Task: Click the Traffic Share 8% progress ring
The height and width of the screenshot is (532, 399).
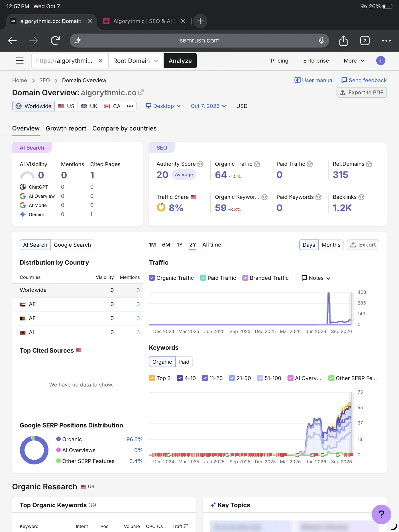Action: [x=161, y=207]
